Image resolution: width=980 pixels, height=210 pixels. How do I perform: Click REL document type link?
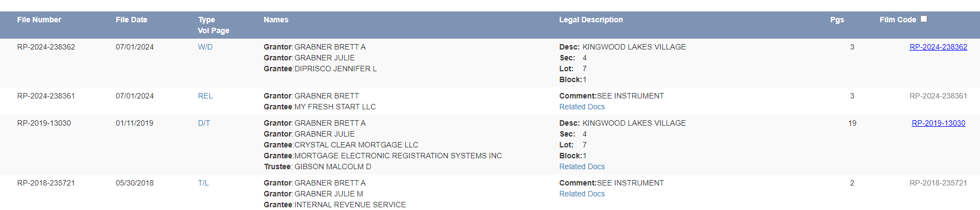pos(205,96)
